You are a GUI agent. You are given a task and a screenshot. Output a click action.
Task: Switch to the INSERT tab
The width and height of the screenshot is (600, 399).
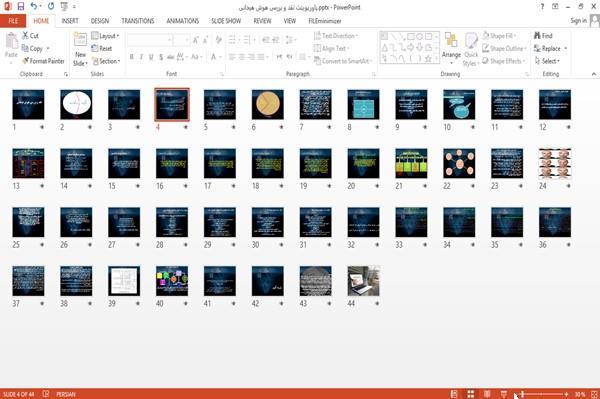tap(70, 21)
